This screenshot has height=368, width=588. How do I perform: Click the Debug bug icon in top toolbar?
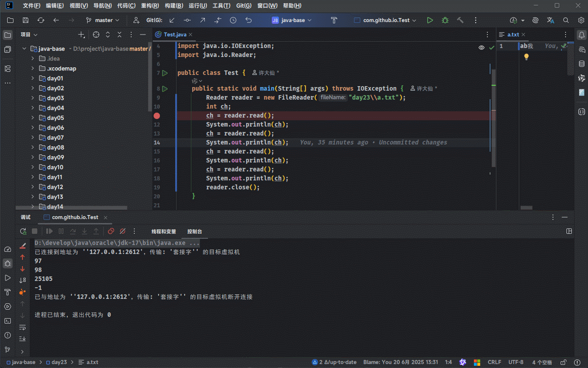coord(445,20)
